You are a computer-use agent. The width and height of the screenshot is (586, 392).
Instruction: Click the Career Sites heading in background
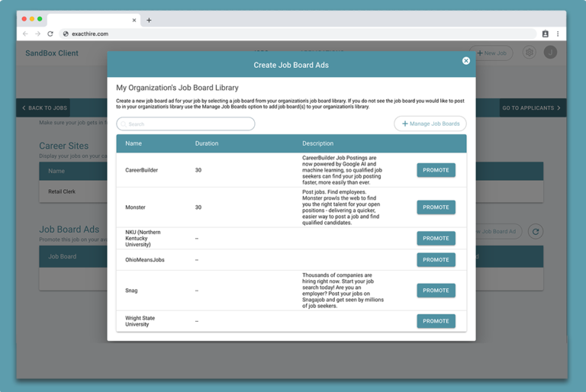pyautogui.click(x=64, y=146)
